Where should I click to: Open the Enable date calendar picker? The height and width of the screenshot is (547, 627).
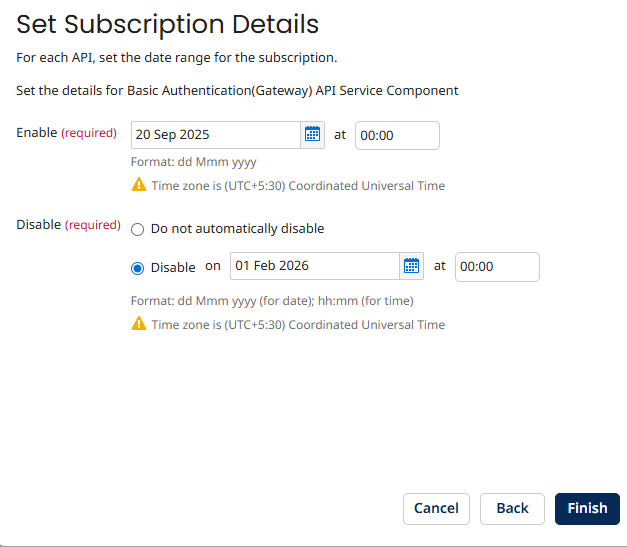(312, 135)
